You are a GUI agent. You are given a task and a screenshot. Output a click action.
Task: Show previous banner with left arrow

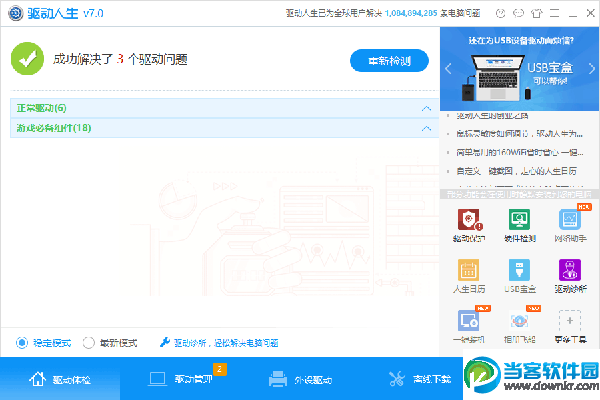(448, 69)
